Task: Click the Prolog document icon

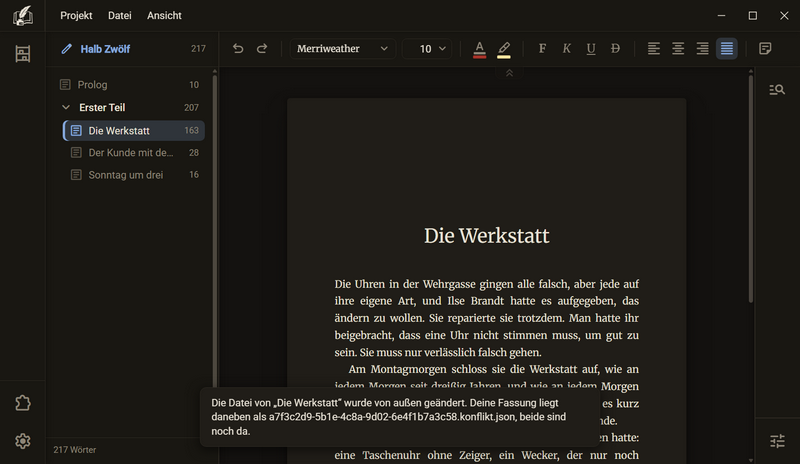Action: (x=65, y=85)
